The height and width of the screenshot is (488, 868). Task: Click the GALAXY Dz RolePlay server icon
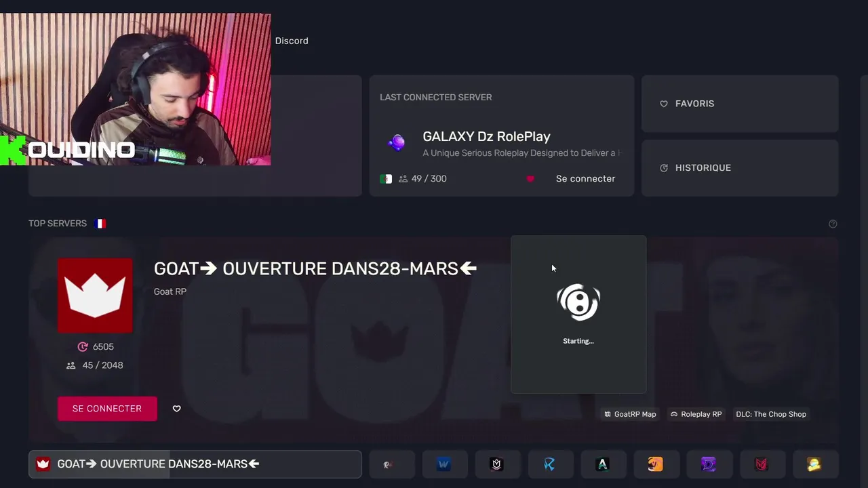tap(397, 142)
